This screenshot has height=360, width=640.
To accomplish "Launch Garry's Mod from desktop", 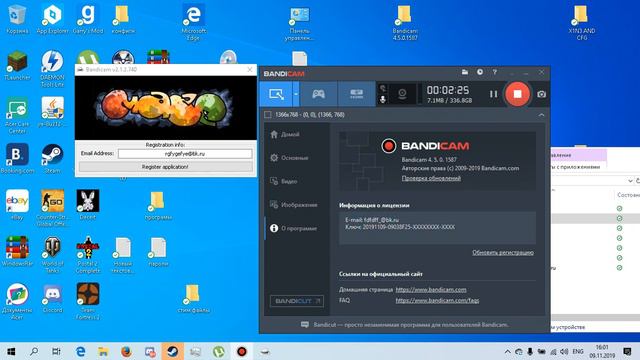I will coord(87,19).
